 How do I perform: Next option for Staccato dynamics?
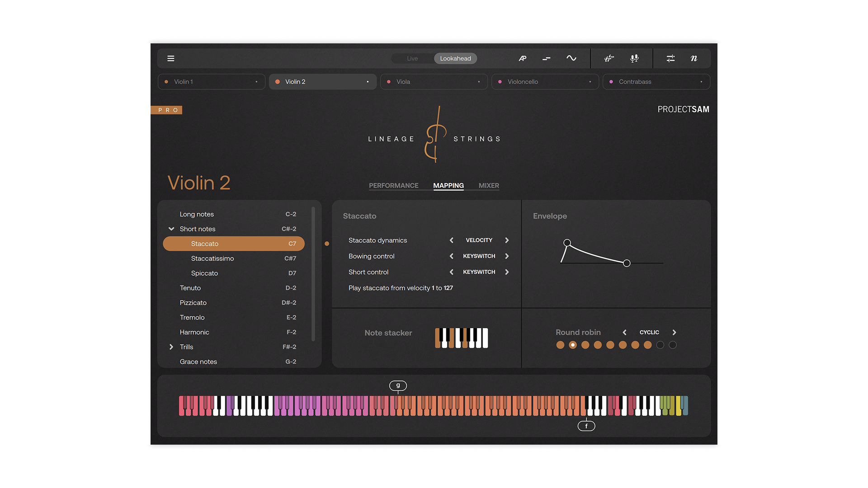pos(507,240)
